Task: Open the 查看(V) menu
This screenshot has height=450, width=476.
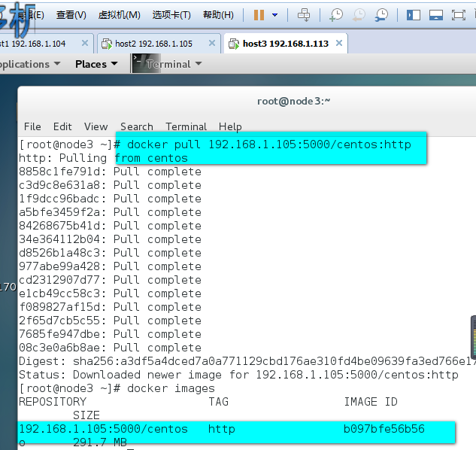Action: coord(71,14)
